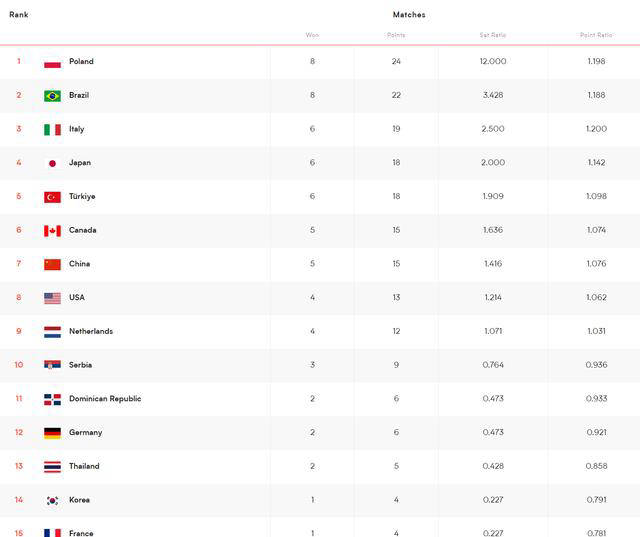640x537 pixels.
Task: Sort by the Set Ratio column header
Action: (493, 35)
